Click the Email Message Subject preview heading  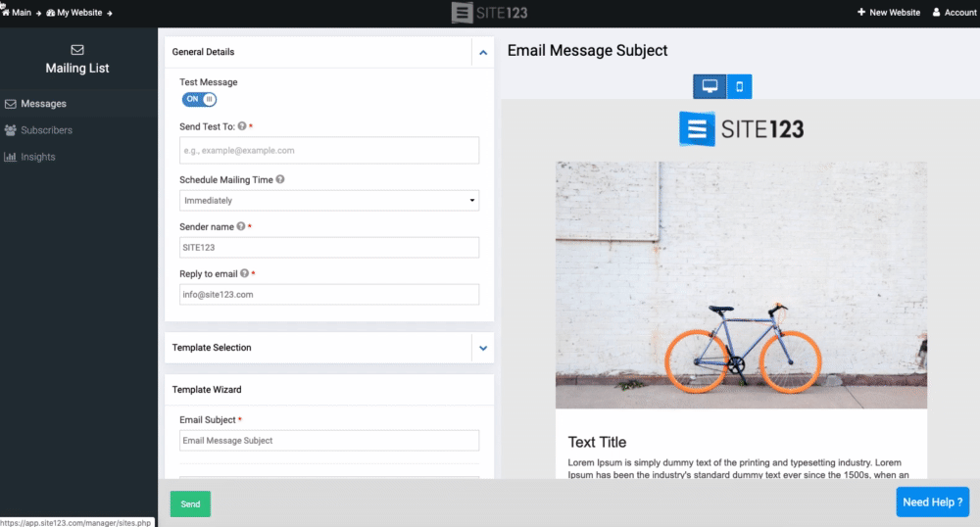587,51
